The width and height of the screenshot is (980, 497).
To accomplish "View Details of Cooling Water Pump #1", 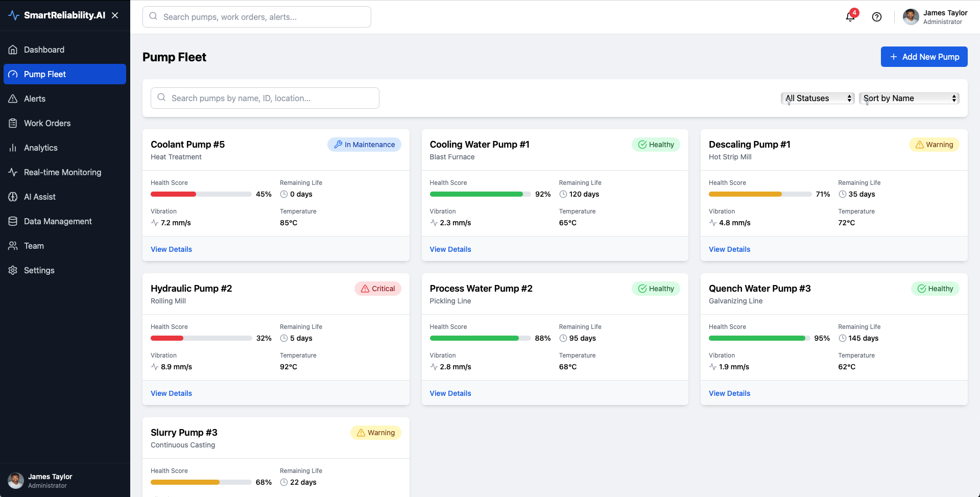I will tap(450, 249).
